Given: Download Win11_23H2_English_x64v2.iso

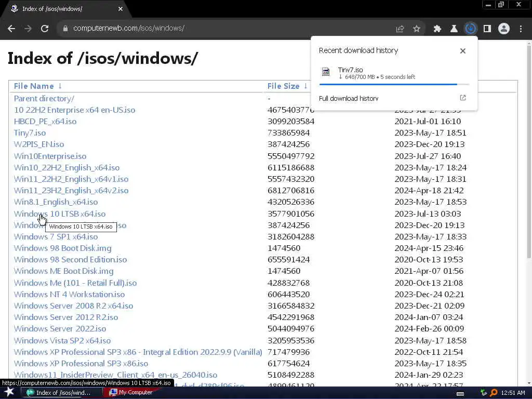Looking at the screenshot, I should click(71, 191).
